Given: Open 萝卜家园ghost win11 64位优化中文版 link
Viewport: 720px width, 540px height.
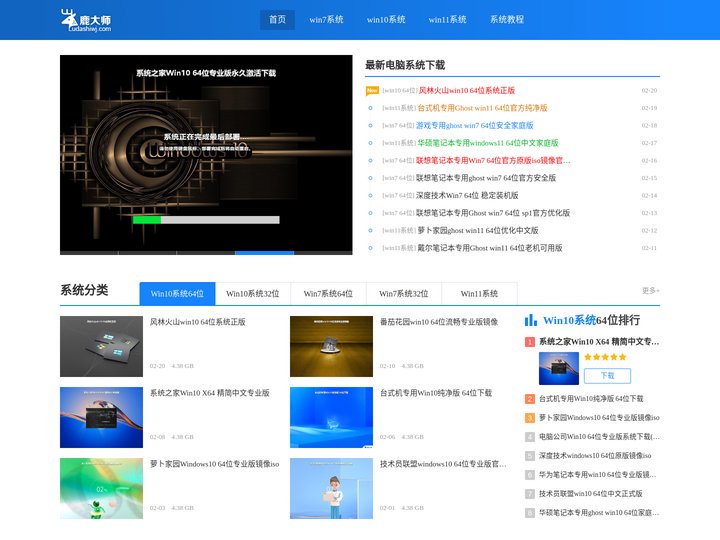Looking at the screenshot, I should pos(478,230).
